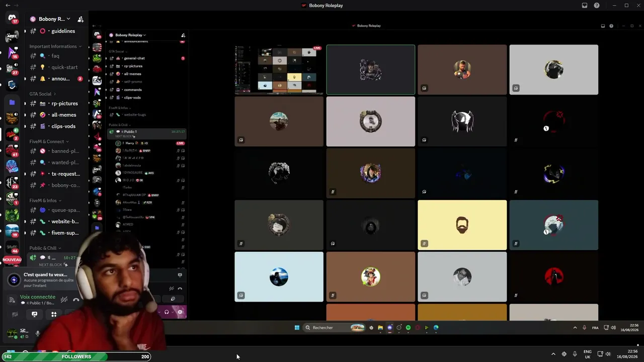Screen dimensions: 644x362
Task: Open the guidelines channel
Action: (x=56, y=31)
